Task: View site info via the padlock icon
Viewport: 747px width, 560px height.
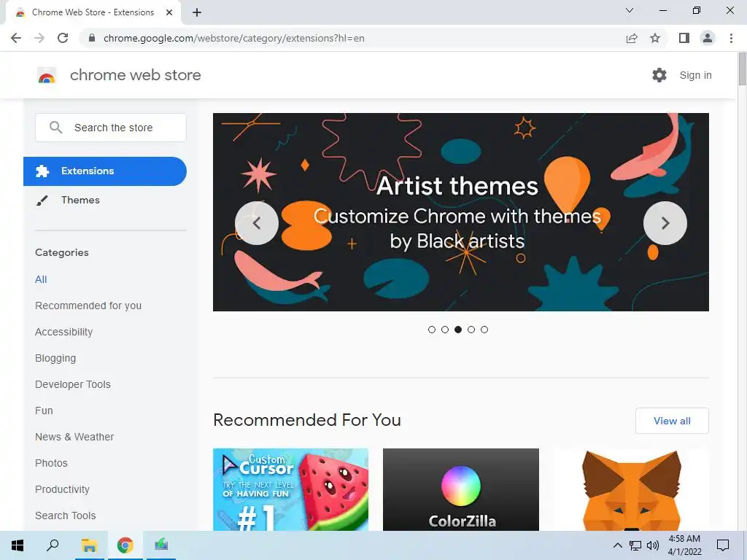Action: [92, 38]
